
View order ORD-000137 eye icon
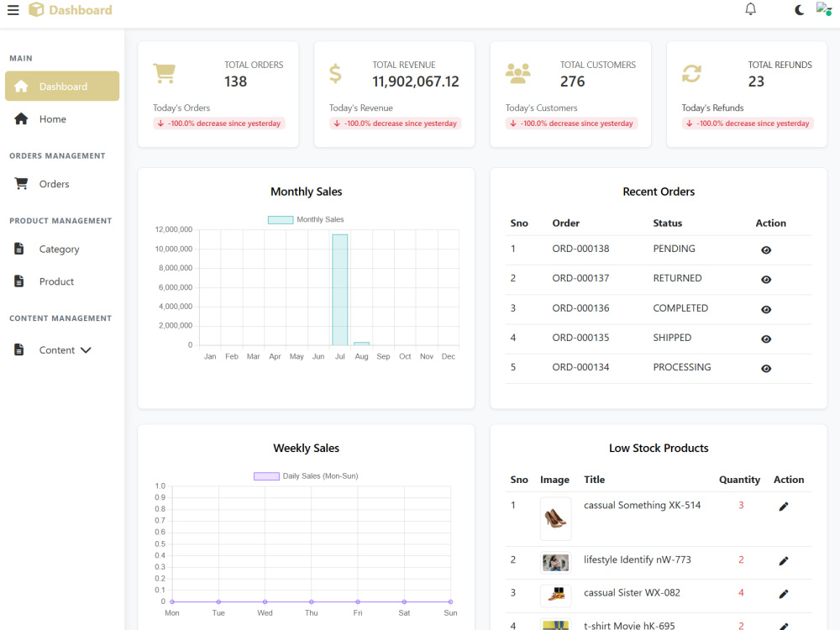coord(766,280)
